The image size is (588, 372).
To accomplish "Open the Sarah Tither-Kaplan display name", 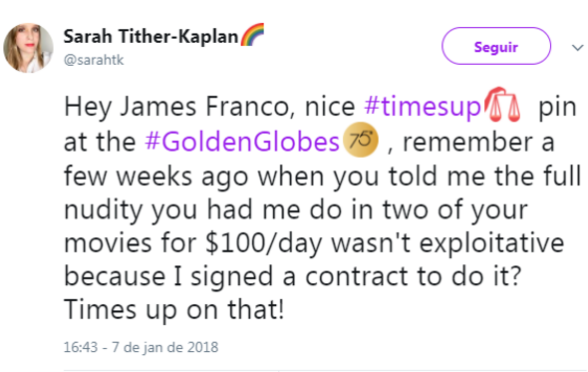I will [150, 37].
